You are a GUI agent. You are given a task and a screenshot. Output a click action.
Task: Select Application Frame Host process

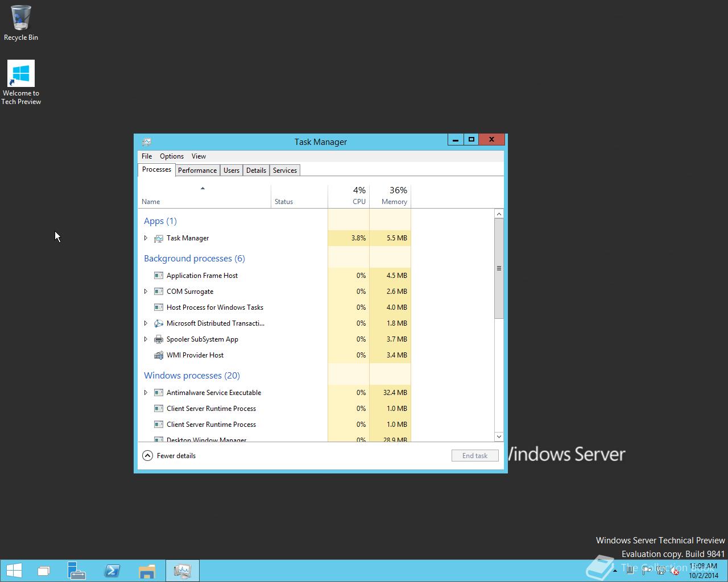click(275, 276)
